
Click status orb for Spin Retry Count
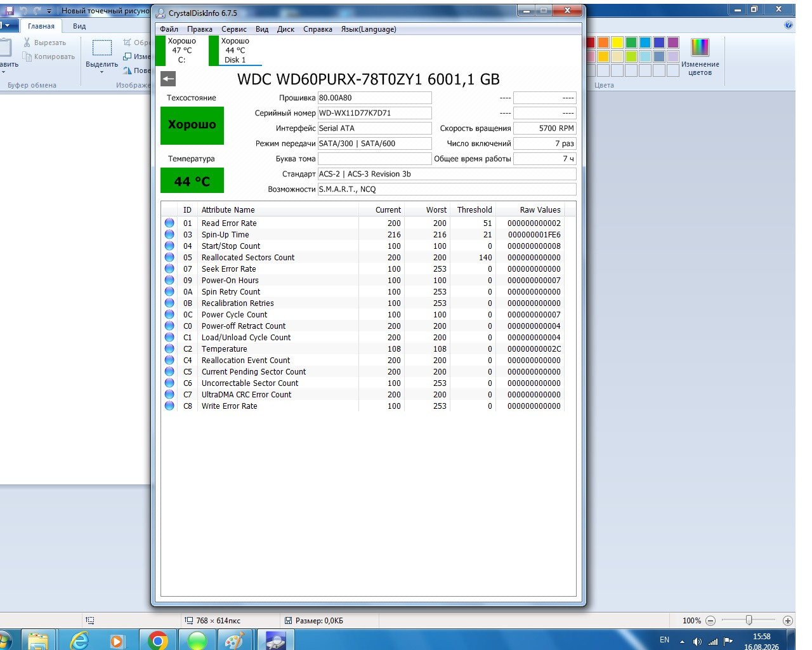point(169,291)
